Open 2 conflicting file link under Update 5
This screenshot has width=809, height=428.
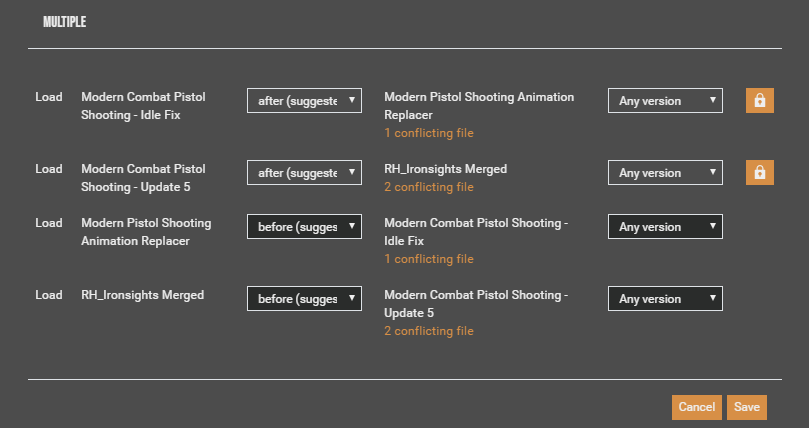pyautogui.click(x=428, y=331)
